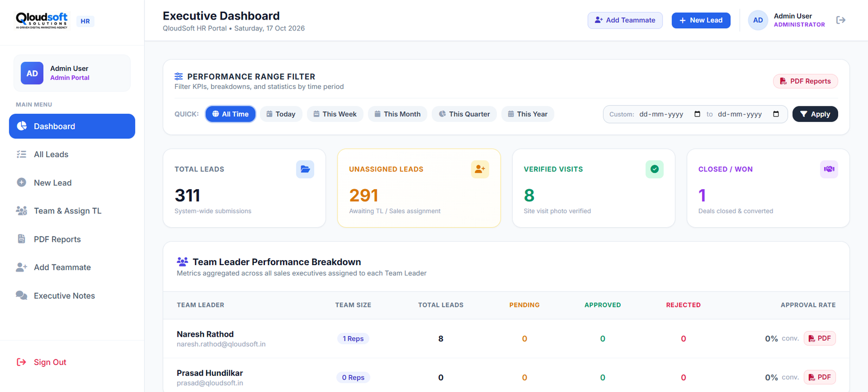Click the email naresh.rathod@qloudsoft.in

[x=221, y=344]
